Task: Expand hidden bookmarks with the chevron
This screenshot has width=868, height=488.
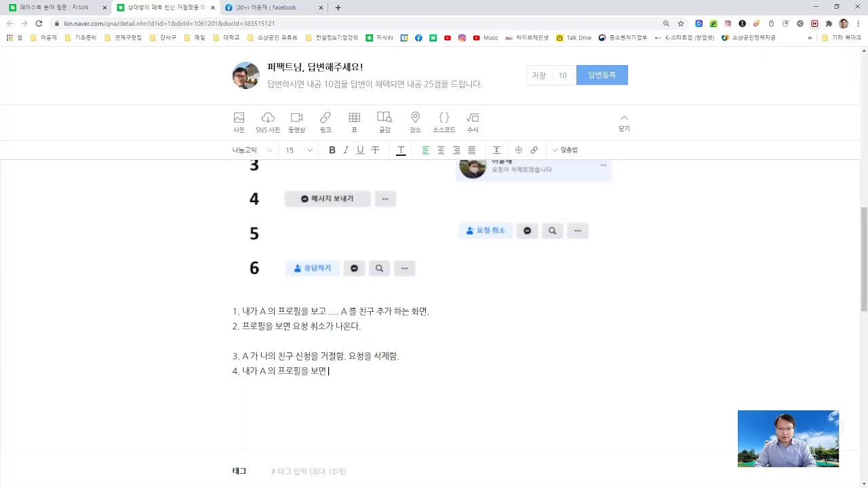Action: pos(810,38)
